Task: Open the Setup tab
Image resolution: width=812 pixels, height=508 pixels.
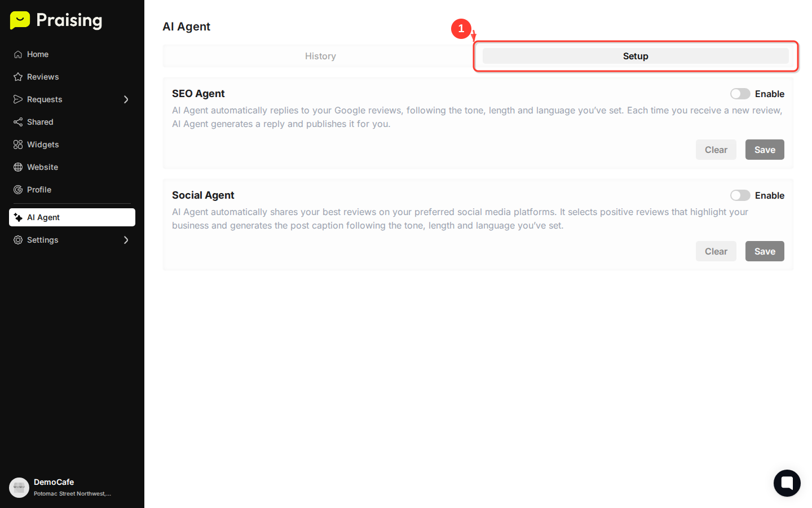Action: click(636, 56)
